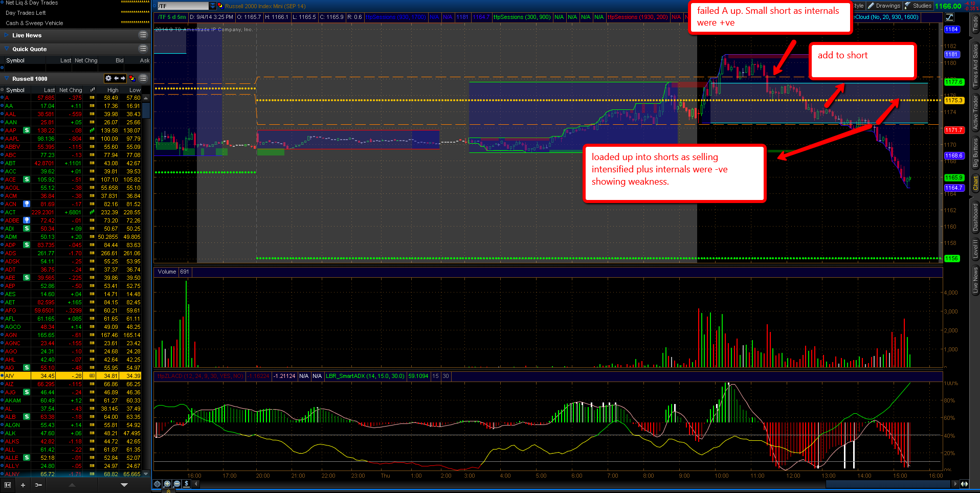980x493 pixels.
Task: Open the Live News gadget menu icon
Action: 143,35
